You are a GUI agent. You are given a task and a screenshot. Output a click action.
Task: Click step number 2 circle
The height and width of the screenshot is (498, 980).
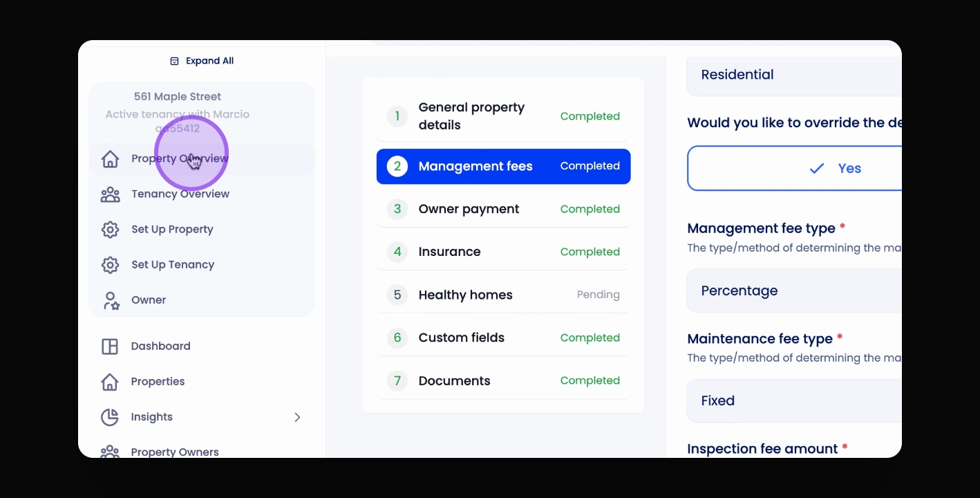point(397,166)
